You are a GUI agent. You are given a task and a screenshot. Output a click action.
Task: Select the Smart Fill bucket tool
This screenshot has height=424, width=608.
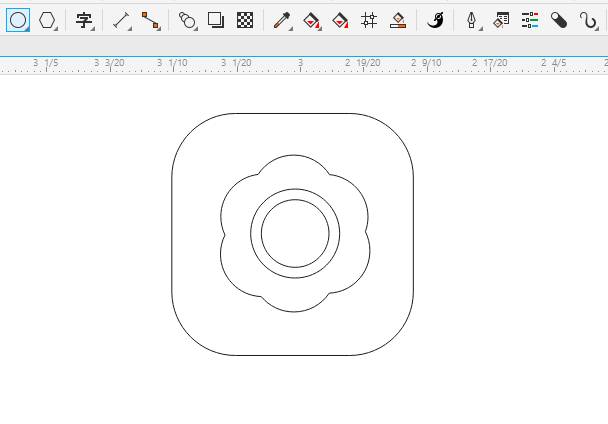pyautogui.click(x=340, y=20)
